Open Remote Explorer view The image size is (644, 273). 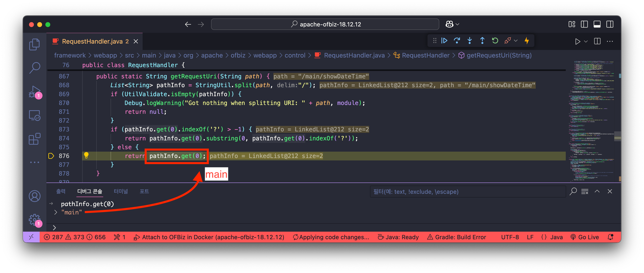[35, 116]
